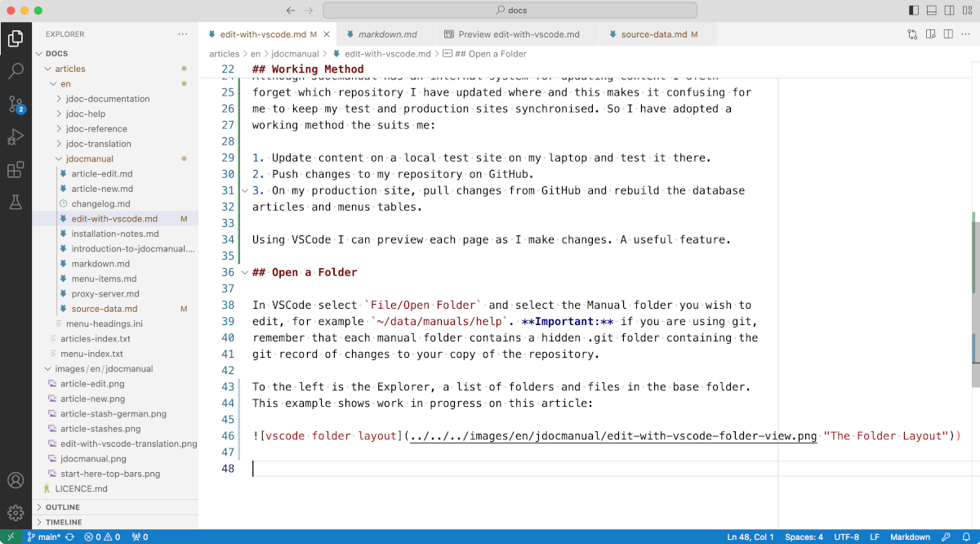Expand the jdoc-help folder
Viewport: 980px width, 544px height.
[x=86, y=114]
